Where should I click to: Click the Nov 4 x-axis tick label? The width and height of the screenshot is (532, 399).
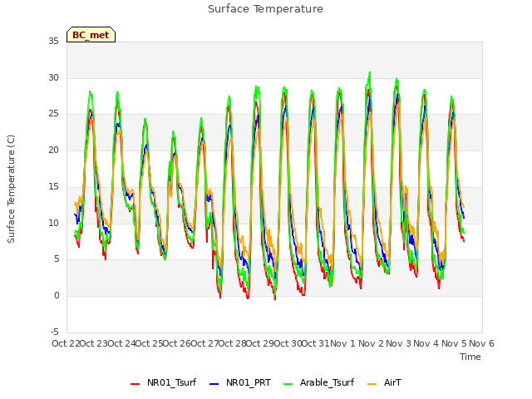(426, 343)
